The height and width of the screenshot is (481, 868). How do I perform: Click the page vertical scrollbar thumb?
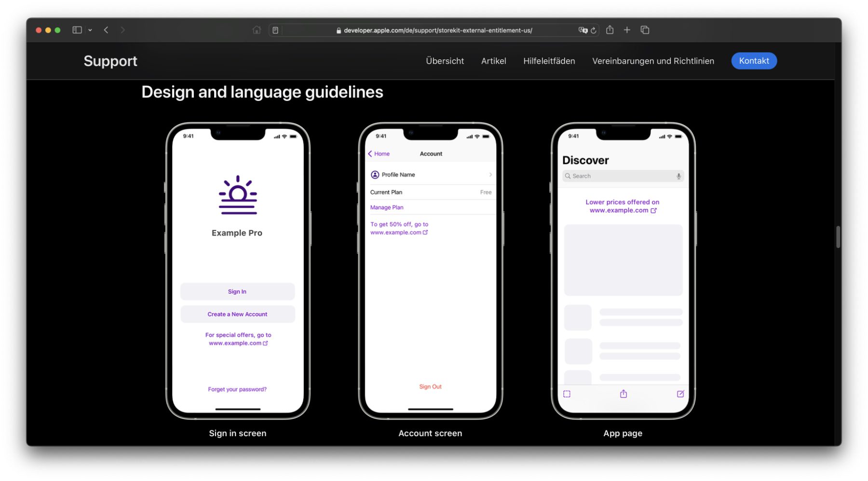coord(838,237)
